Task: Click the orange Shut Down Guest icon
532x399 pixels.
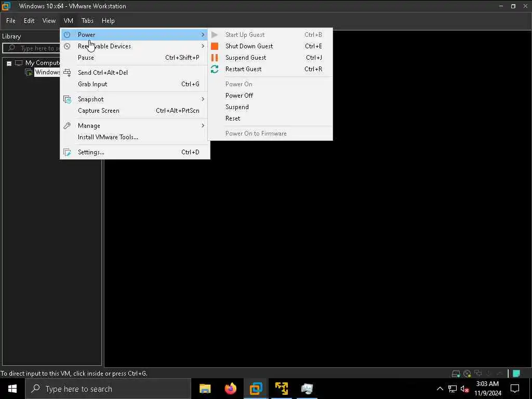Action: [215, 46]
